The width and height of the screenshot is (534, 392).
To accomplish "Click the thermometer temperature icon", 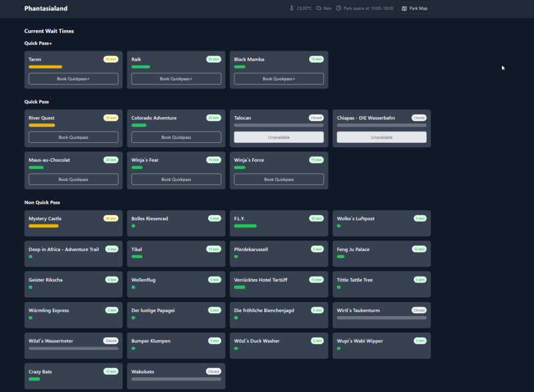I will pyautogui.click(x=292, y=9).
